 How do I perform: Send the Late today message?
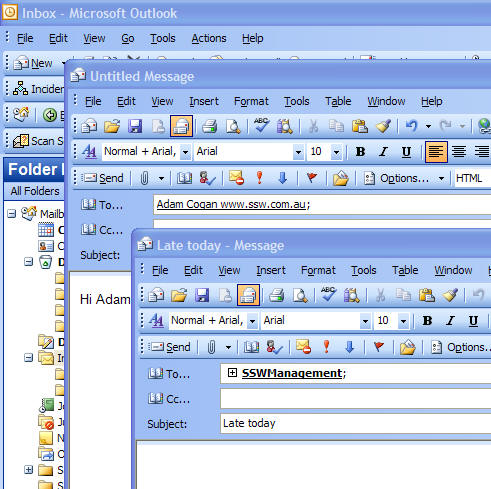[x=169, y=347]
